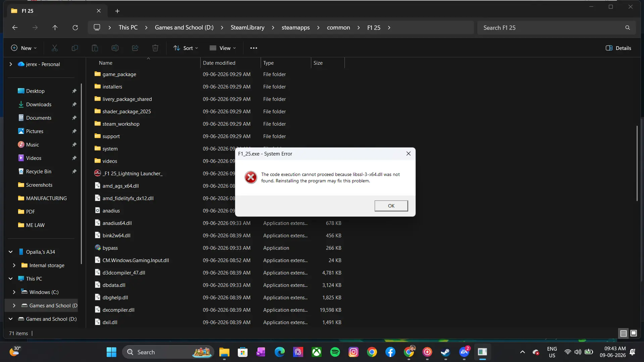The width and height of the screenshot is (644, 362).
Task: Click the file list vertical scrollbar
Action: pos(637,163)
